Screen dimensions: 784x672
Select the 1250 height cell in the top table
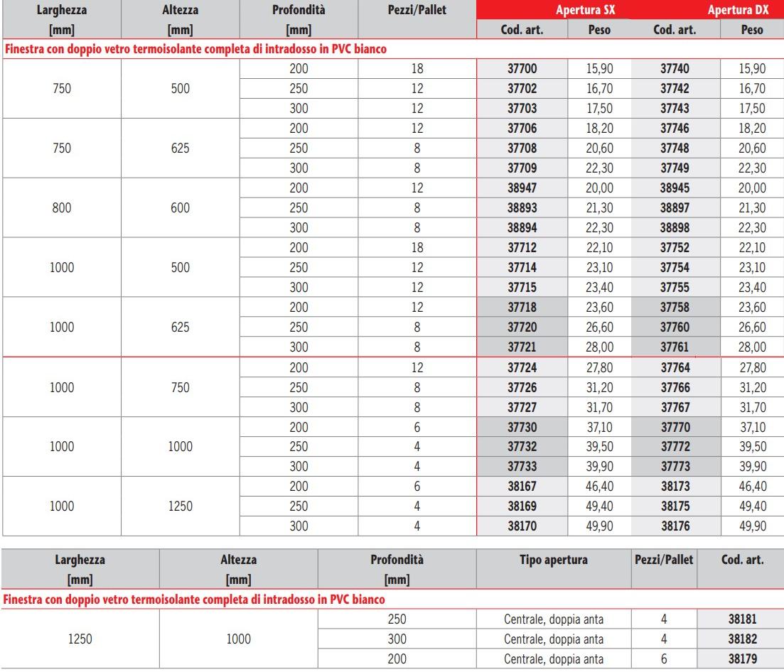click(x=180, y=506)
